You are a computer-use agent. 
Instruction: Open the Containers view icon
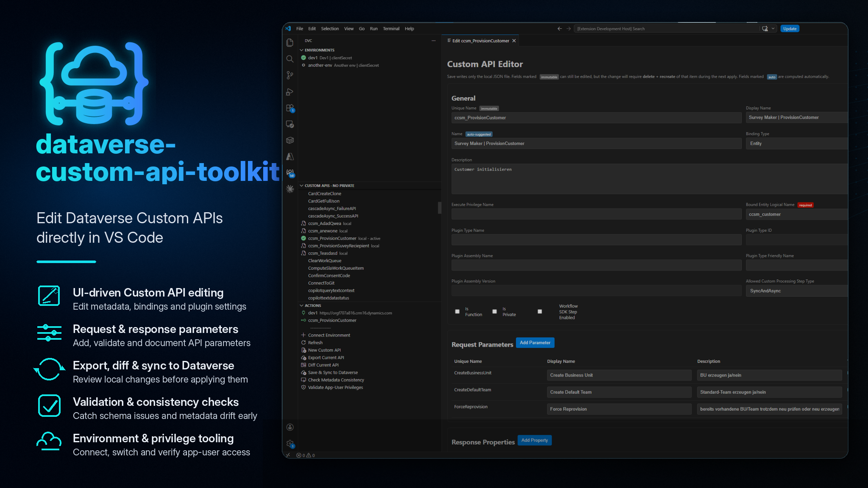[290, 140]
